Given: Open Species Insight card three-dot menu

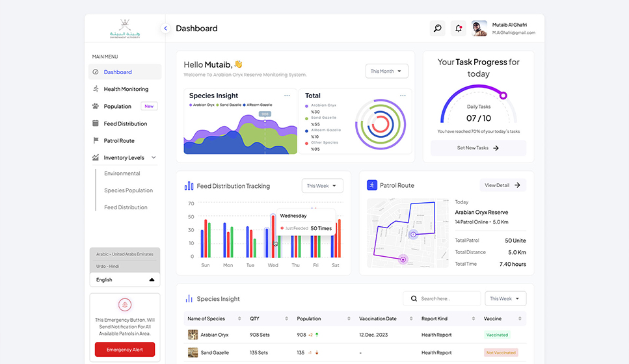Looking at the screenshot, I should [286, 96].
